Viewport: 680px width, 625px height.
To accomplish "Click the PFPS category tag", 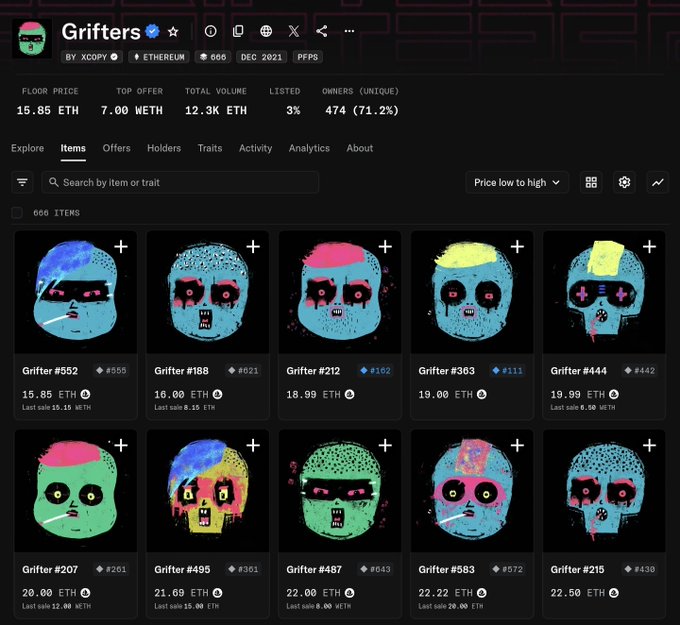I will [x=307, y=57].
